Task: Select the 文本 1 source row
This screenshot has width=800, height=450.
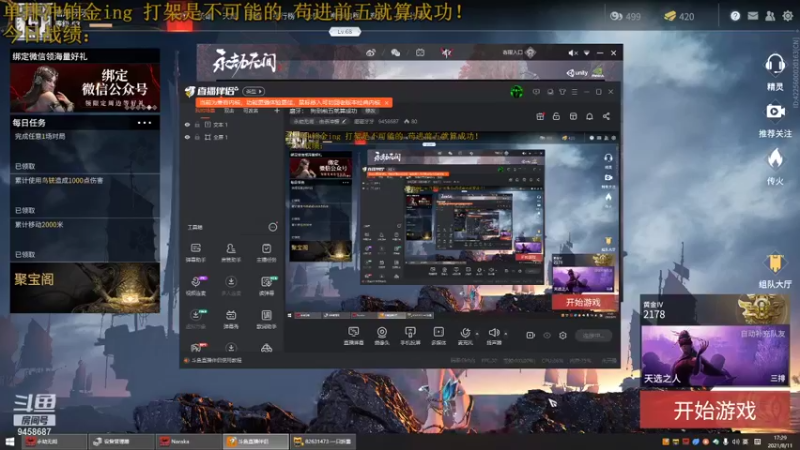Action: tap(232, 124)
